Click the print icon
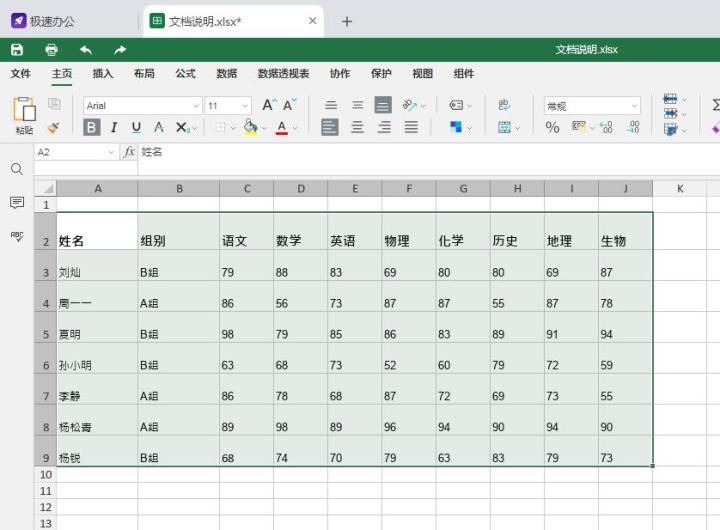This screenshot has height=530, width=720. (51, 50)
